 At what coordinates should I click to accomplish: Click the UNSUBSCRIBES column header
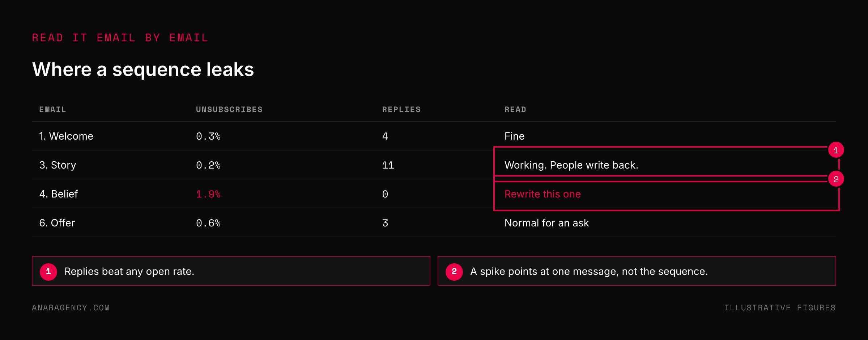229,110
